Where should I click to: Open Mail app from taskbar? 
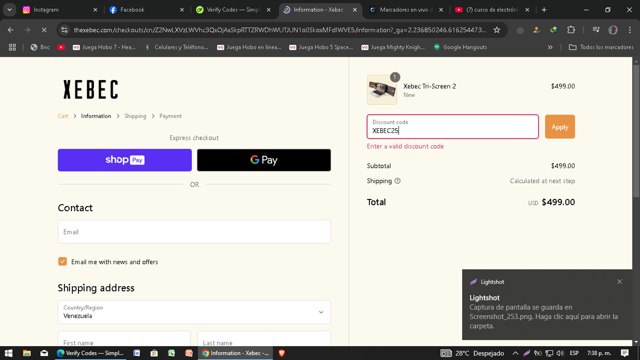click(x=44, y=353)
